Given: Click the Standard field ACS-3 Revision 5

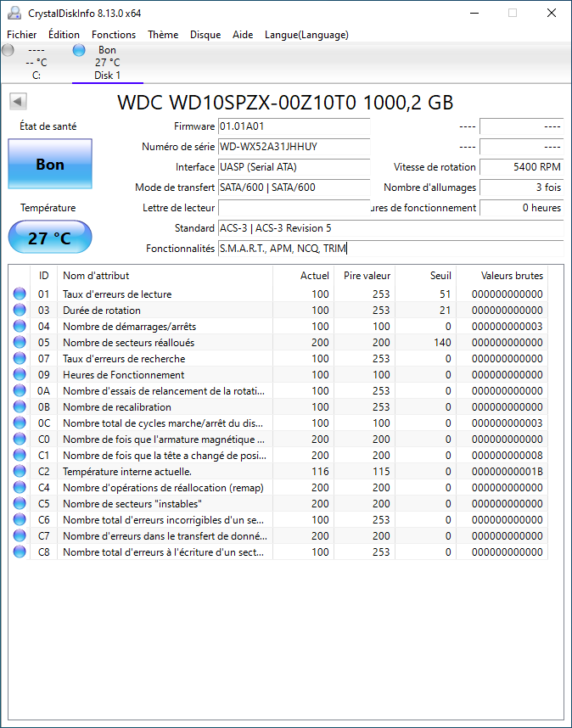Looking at the screenshot, I should pos(391,228).
